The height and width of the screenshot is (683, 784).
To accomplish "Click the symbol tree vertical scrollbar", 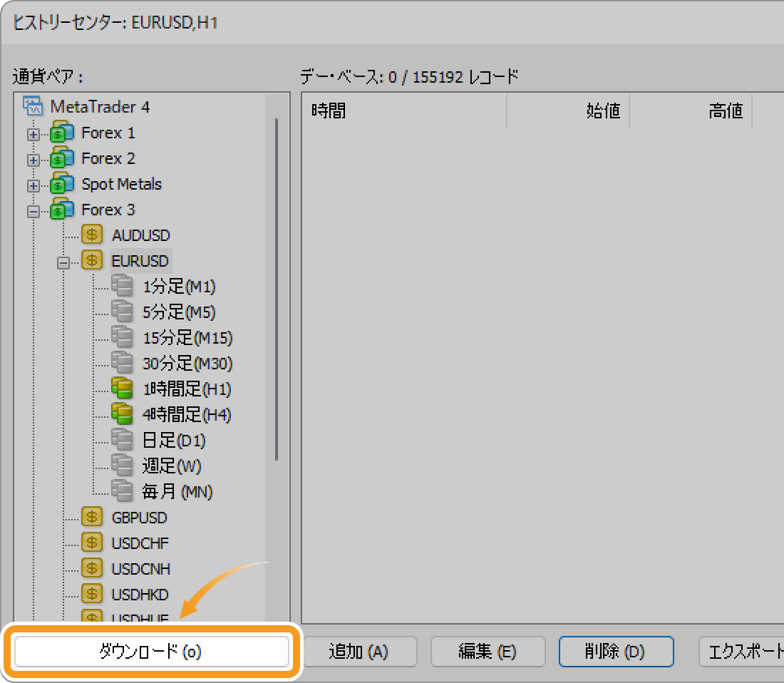I will 277,289.
